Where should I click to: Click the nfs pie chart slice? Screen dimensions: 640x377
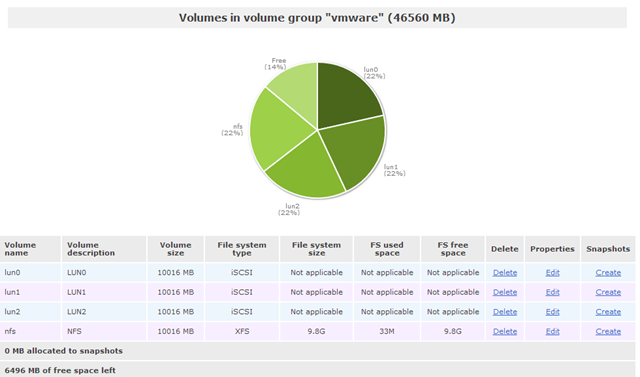pyautogui.click(x=278, y=129)
